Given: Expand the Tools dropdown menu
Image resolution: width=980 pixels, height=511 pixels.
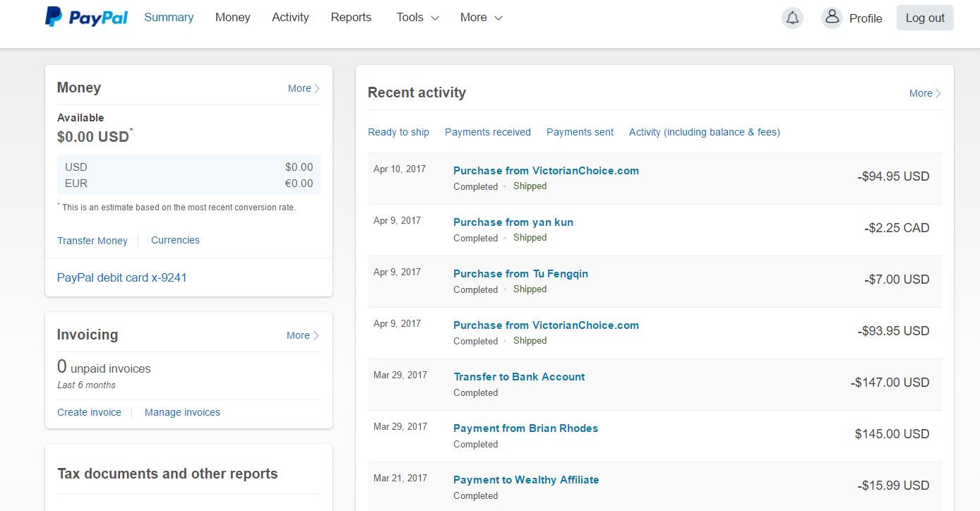Looking at the screenshot, I should click(x=417, y=17).
